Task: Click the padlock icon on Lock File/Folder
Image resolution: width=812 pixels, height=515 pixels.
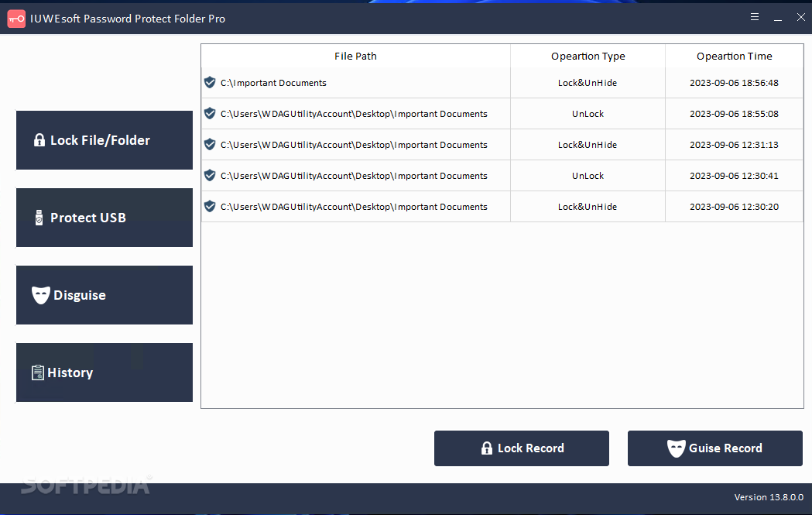Action: (39, 140)
